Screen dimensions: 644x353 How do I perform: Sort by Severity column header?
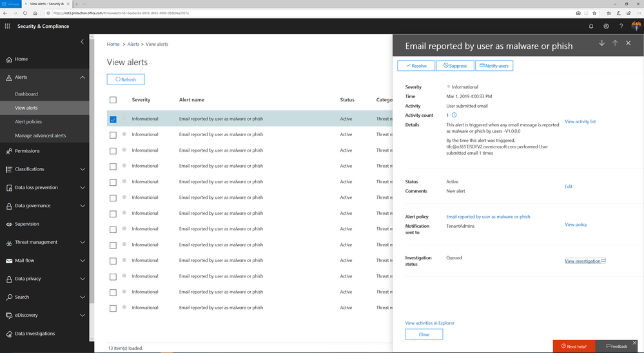click(x=141, y=100)
